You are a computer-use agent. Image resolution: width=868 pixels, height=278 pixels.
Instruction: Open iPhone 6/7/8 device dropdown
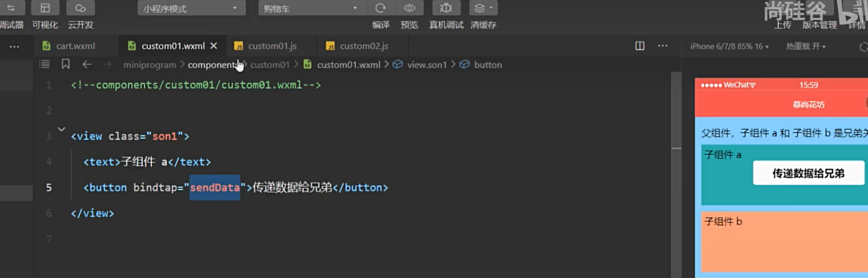729,46
